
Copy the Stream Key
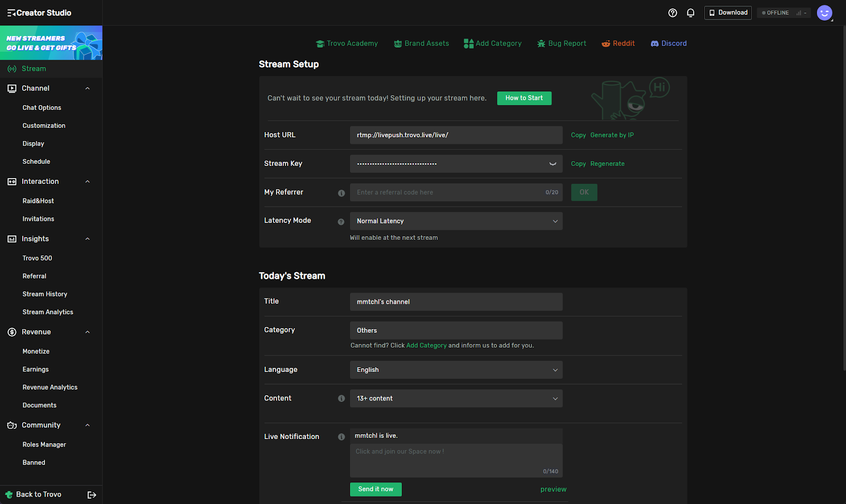pyautogui.click(x=578, y=164)
